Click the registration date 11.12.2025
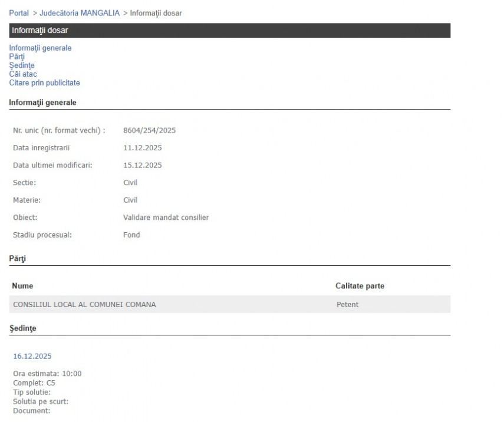 tap(142, 148)
